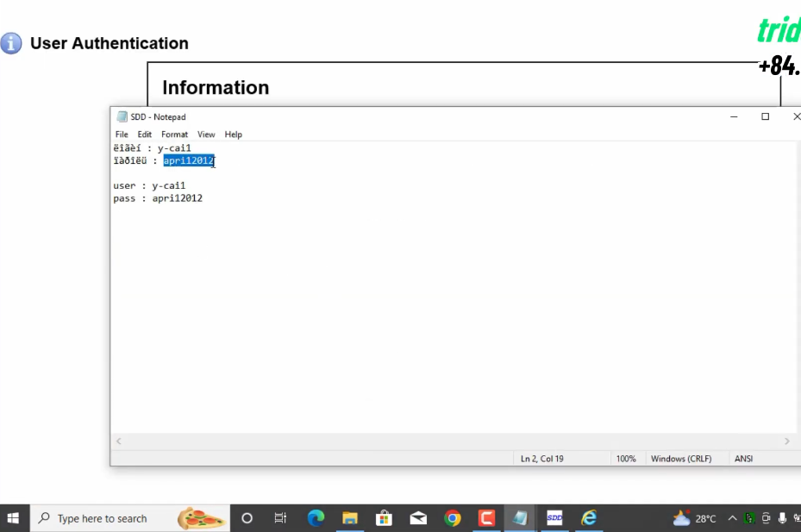
Task: Click the ANSI encoding status entry
Action: (x=743, y=459)
